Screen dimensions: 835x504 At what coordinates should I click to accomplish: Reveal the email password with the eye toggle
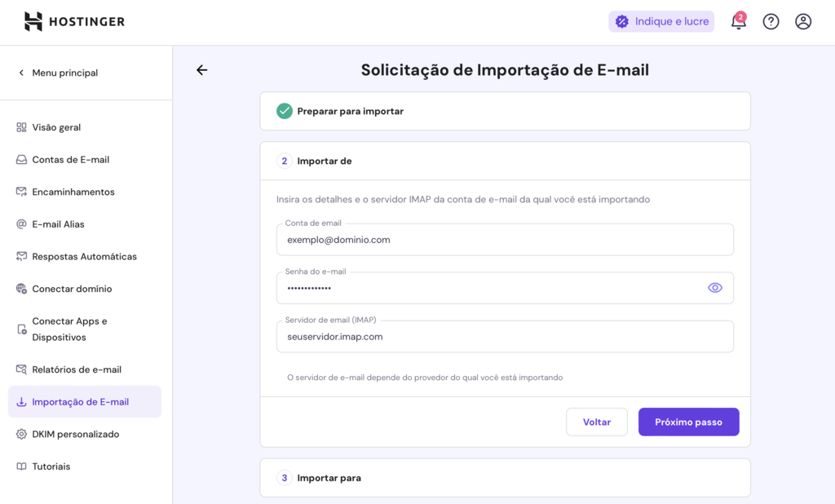coord(715,287)
